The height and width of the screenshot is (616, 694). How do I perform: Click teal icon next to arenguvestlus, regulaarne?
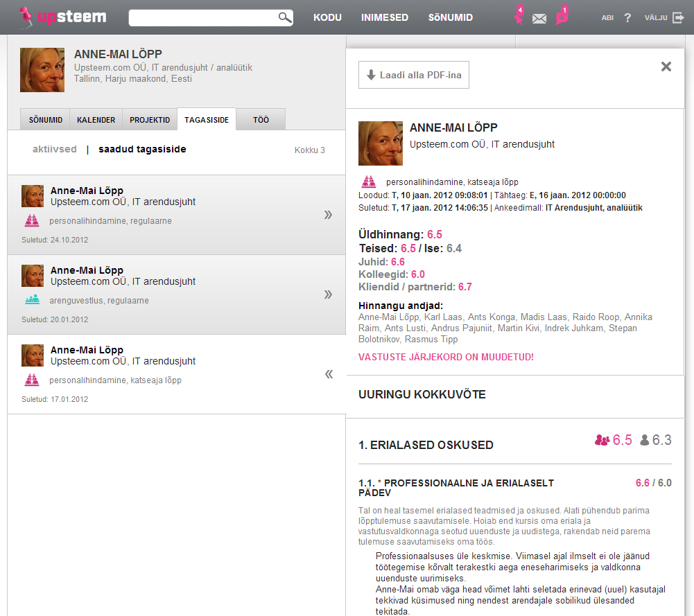[x=33, y=300]
